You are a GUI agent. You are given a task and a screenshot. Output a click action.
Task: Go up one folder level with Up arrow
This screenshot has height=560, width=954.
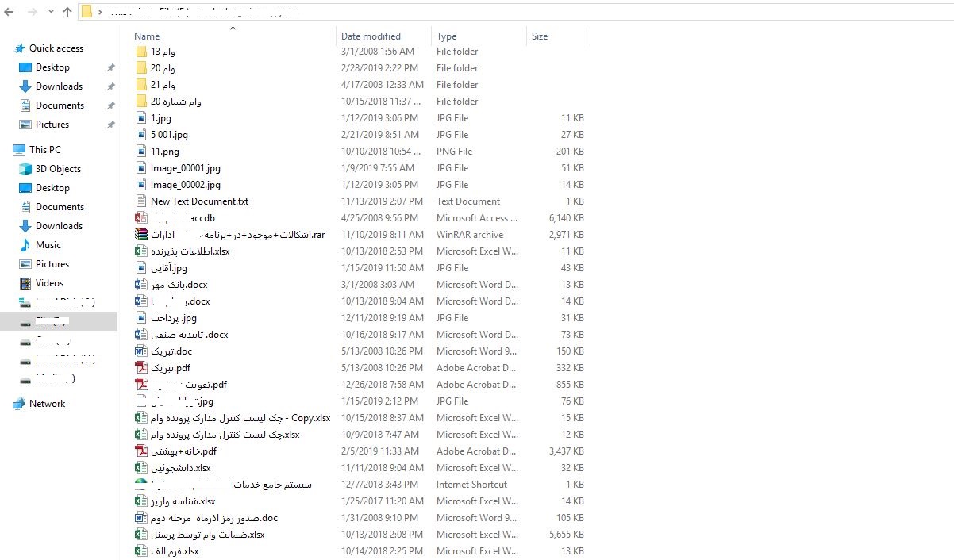pos(67,12)
